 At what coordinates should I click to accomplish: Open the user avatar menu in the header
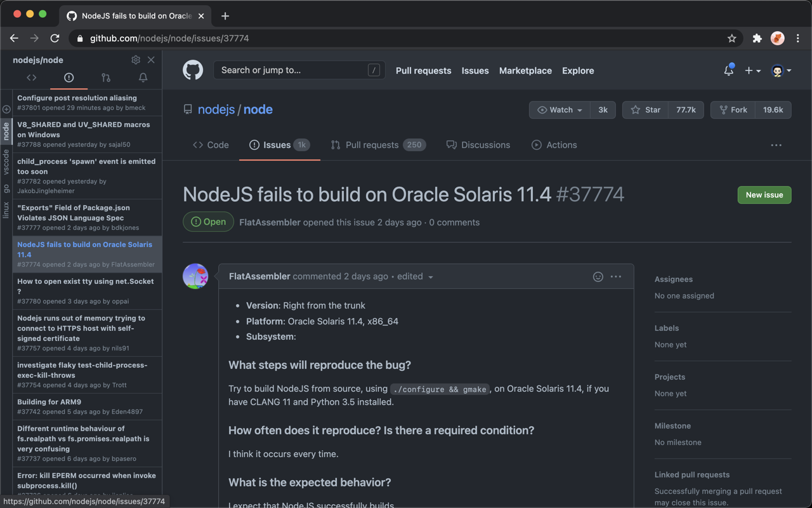tap(781, 70)
